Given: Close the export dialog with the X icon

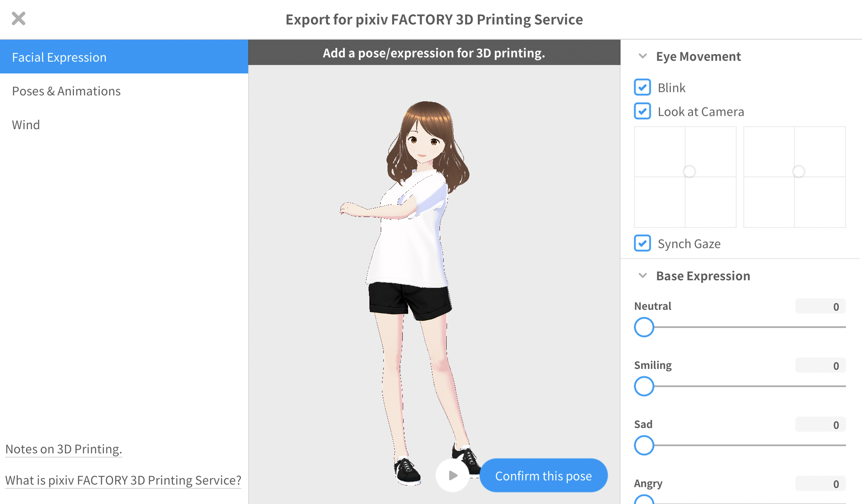Looking at the screenshot, I should pos(19,19).
